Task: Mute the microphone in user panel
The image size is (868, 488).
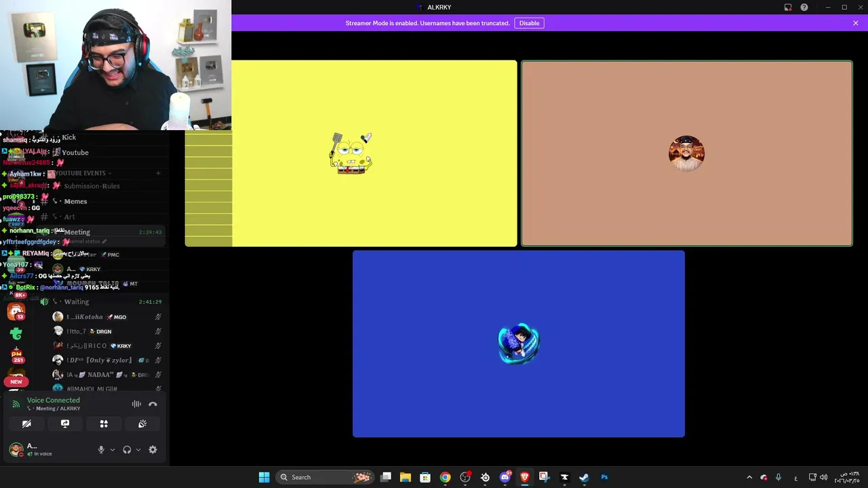Action: [101, 449]
